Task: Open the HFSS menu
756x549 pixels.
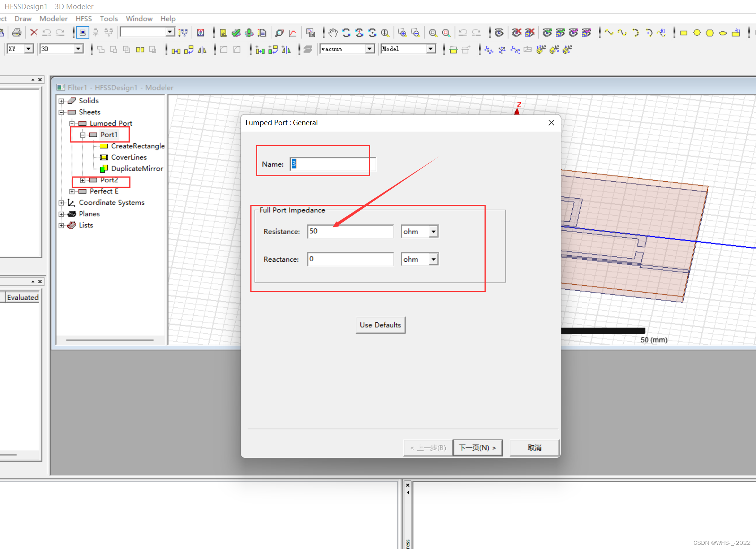Action: pyautogui.click(x=83, y=18)
